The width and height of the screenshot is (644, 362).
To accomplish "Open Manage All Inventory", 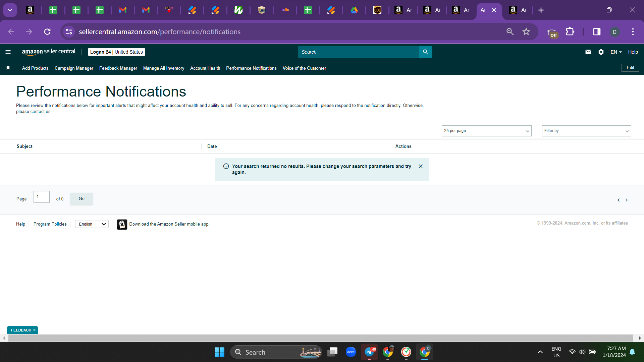I will [x=164, y=68].
